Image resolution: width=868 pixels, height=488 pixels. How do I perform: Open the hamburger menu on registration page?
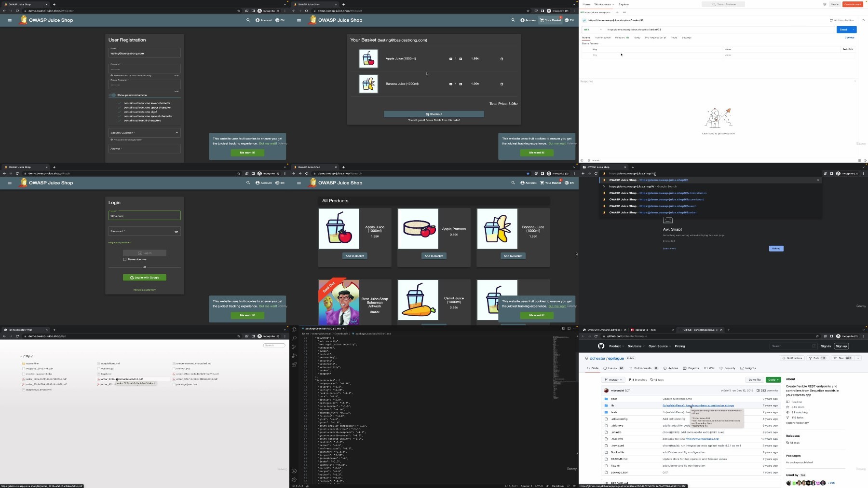pyautogui.click(x=9, y=20)
